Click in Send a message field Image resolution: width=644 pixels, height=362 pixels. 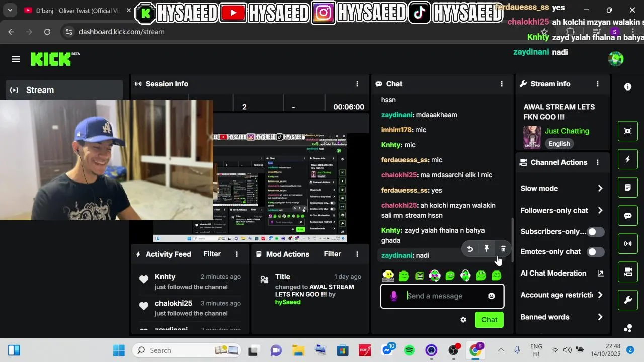point(443,296)
